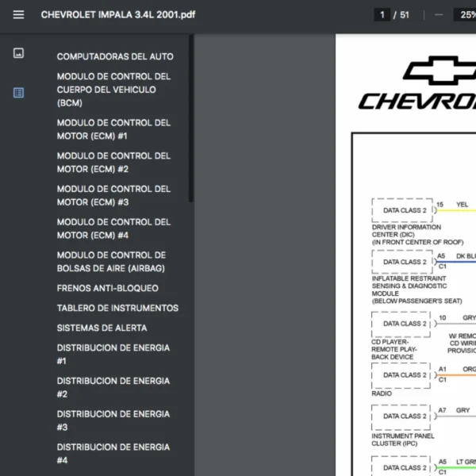Click the zoom out minus button
Viewport: 476px width, 476px height.
(439, 14)
